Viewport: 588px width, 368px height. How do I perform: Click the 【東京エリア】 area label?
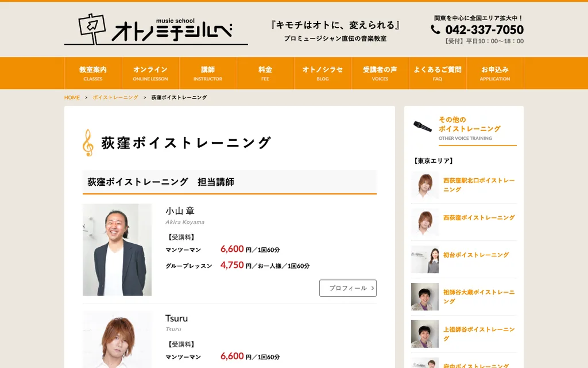(x=434, y=161)
